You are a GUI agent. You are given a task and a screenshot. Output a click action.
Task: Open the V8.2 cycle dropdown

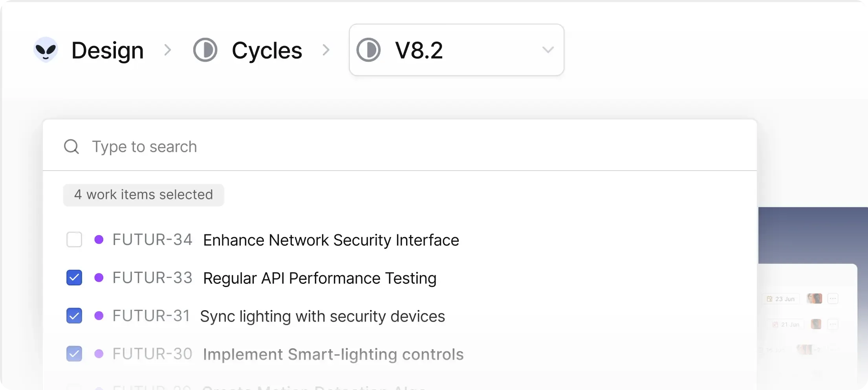point(548,50)
